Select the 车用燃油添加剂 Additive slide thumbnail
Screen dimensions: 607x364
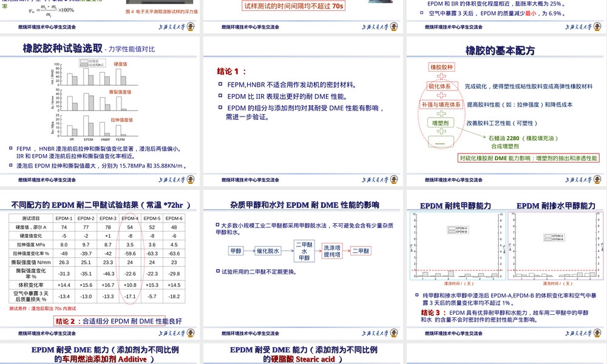100,354
